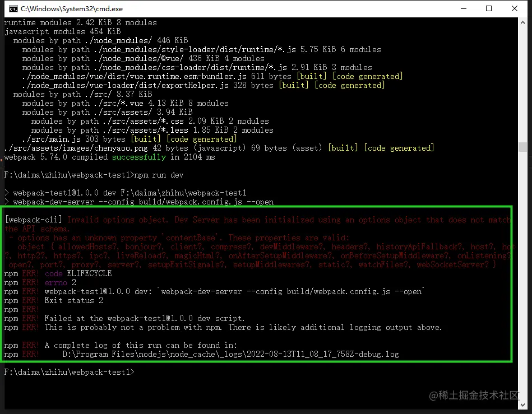Click the line 'webpack-dev-server --config build/webpack.config.js --open' after the > prompt
532x414 pixels.
tap(143, 202)
